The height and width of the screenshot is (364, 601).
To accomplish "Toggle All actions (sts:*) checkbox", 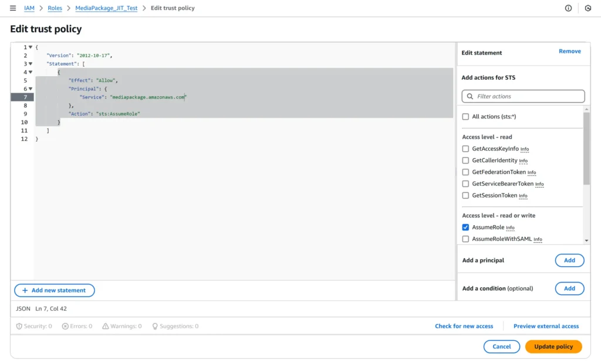I will click(x=465, y=117).
